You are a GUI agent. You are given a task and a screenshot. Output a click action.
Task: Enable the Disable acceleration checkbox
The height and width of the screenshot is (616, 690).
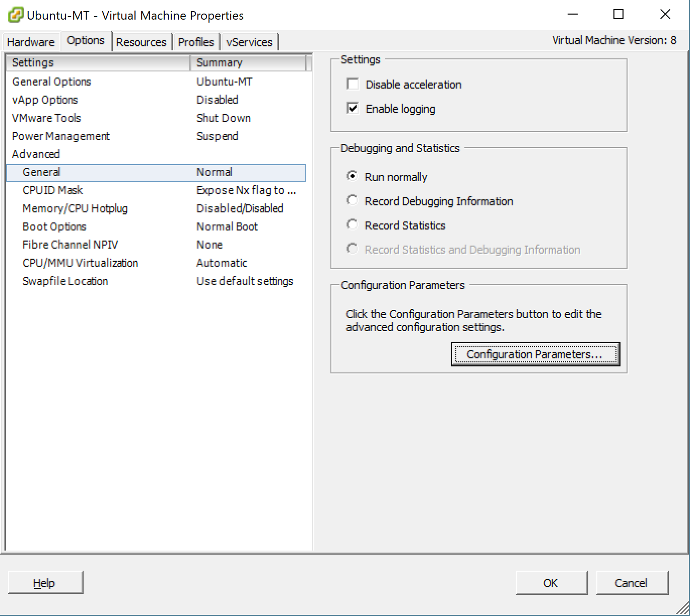(x=352, y=84)
